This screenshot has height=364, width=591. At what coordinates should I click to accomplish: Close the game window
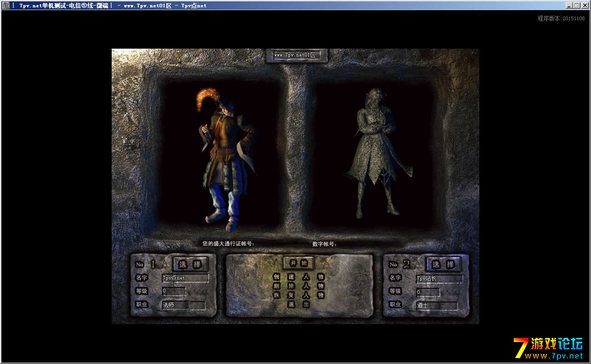click(585, 6)
